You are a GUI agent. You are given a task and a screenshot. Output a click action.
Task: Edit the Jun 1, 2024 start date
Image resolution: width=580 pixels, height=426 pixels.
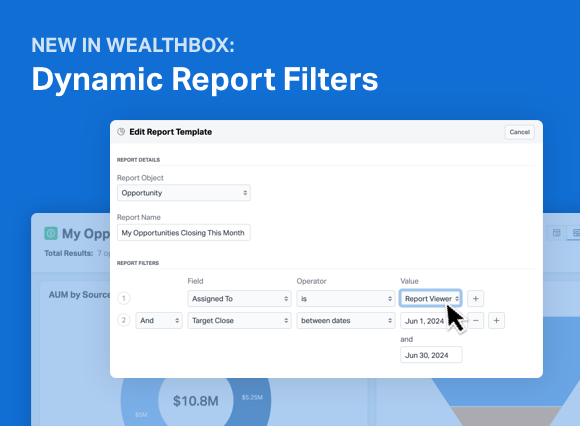[425, 321]
